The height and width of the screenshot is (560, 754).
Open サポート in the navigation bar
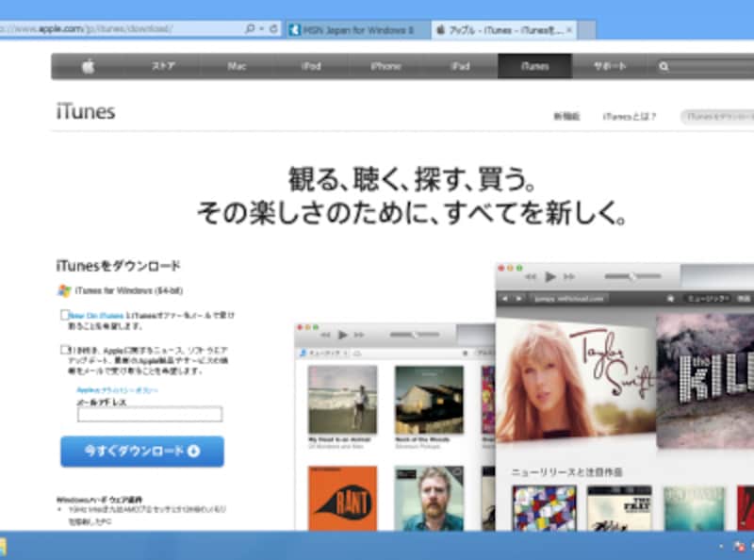tap(609, 66)
